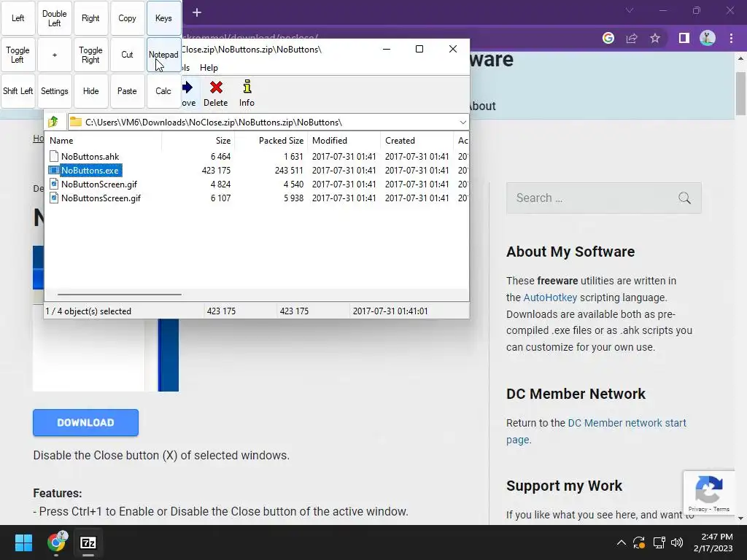The image size is (747, 560).
Task: Select the NoButtonScreen.gif file icon
Action: click(54, 184)
